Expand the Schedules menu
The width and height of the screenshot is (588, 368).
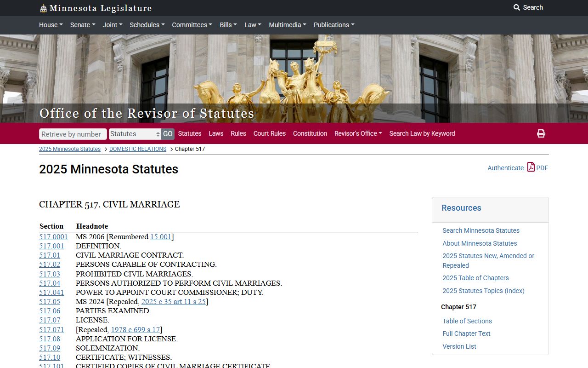[147, 25]
